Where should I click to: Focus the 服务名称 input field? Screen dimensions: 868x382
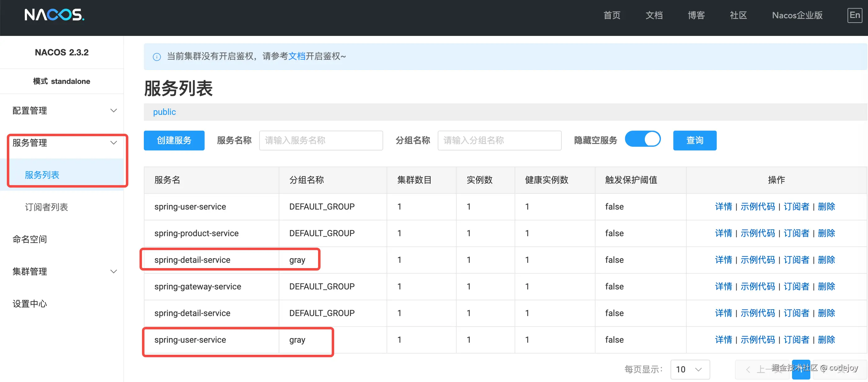321,140
